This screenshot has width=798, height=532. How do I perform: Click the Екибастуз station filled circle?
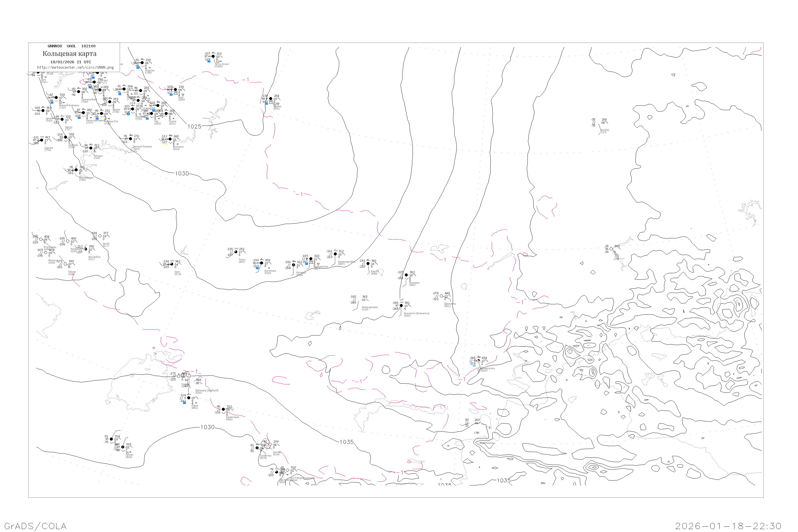(x=401, y=306)
